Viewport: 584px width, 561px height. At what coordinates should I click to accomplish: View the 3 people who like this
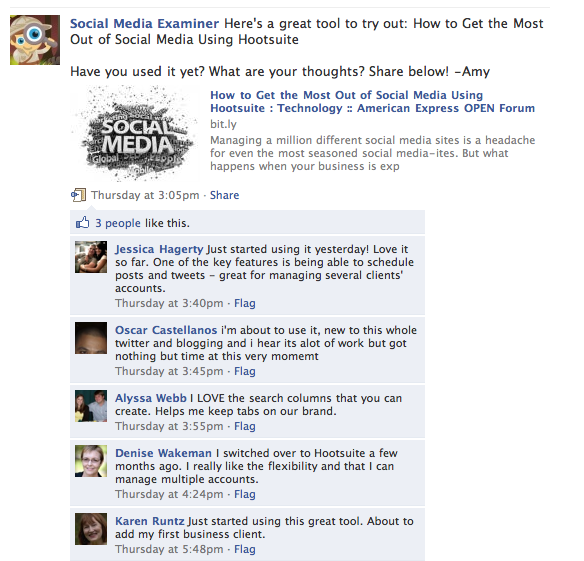tap(118, 223)
